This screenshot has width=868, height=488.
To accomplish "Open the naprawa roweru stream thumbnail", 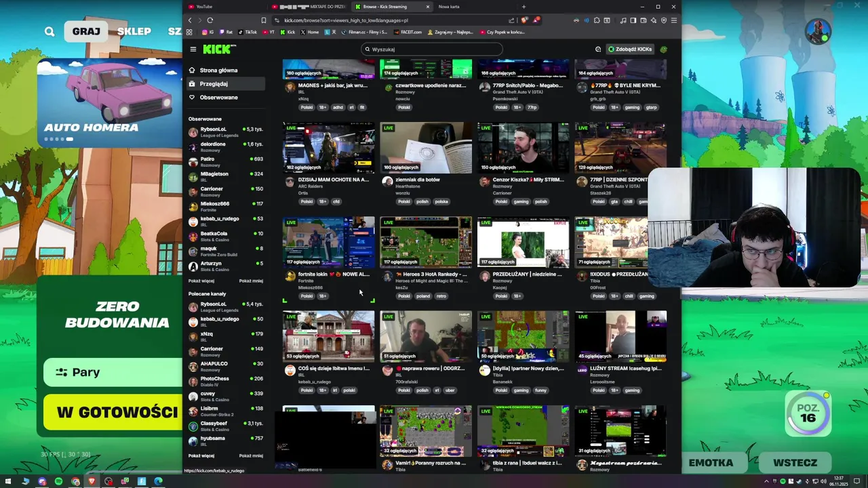I will click(x=426, y=336).
